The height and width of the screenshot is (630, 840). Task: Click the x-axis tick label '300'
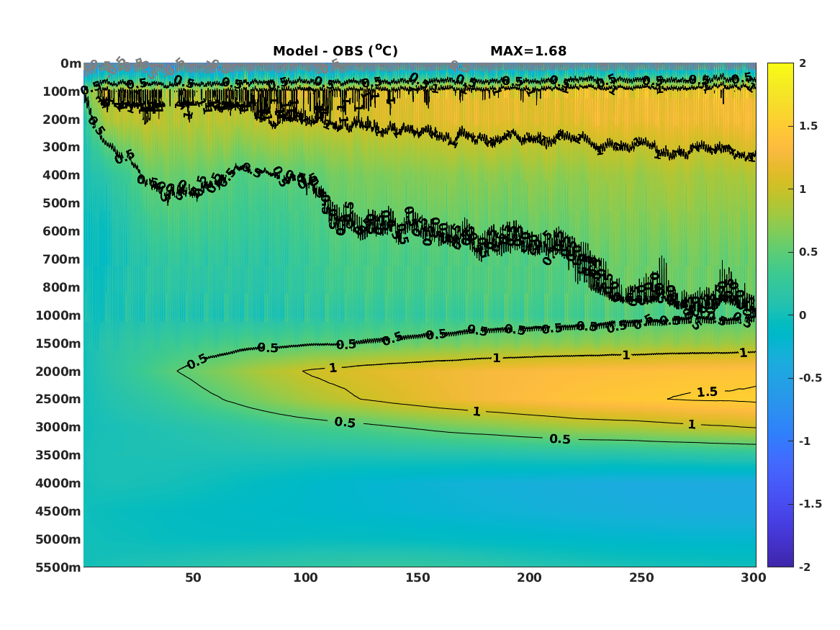[x=753, y=577]
